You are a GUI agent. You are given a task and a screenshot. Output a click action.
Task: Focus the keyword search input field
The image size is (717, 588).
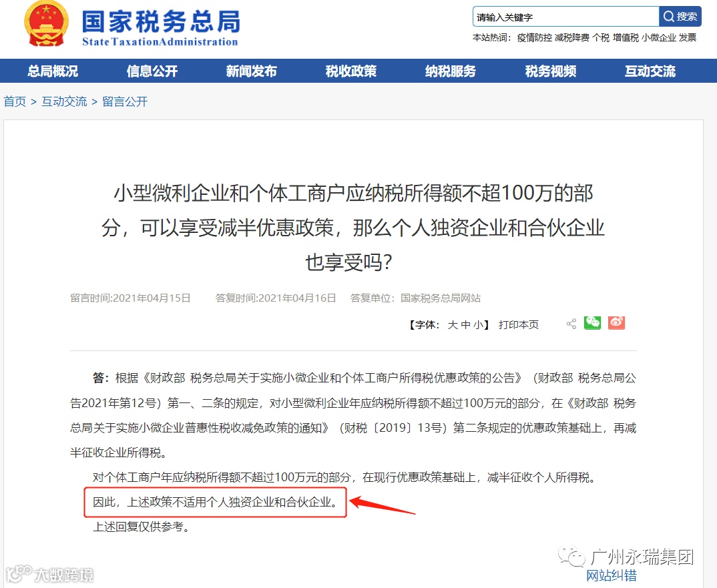click(x=565, y=17)
